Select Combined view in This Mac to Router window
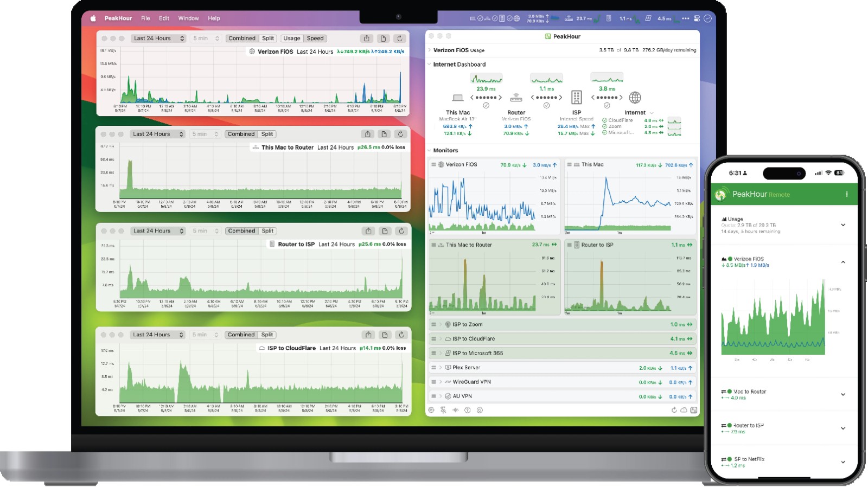This screenshot has width=868, height=487. click(x=241, y=134)
